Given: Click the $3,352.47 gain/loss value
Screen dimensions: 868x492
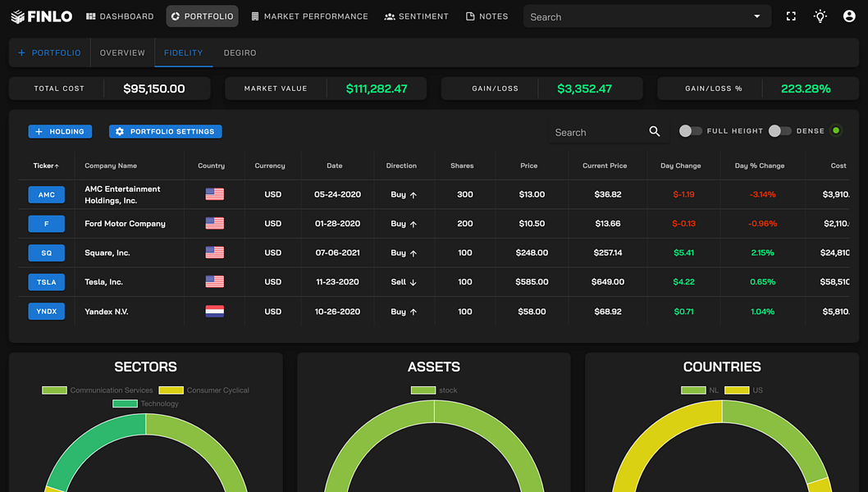Looking at the screenshot, I should [x=584, y=89].
